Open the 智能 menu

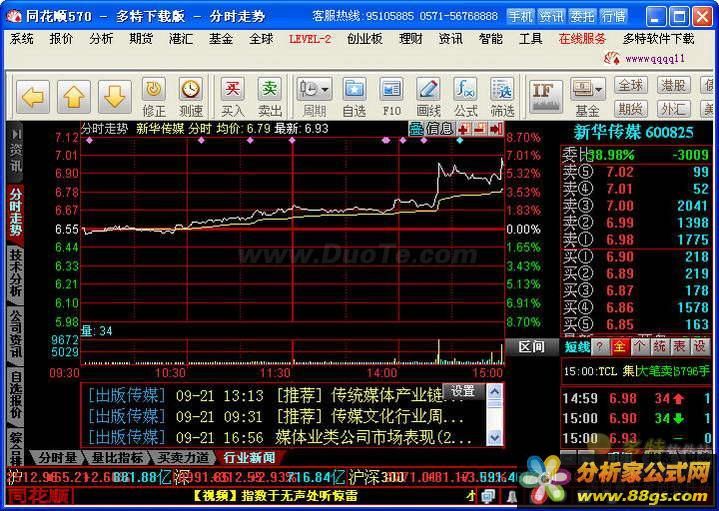(490, 39)
